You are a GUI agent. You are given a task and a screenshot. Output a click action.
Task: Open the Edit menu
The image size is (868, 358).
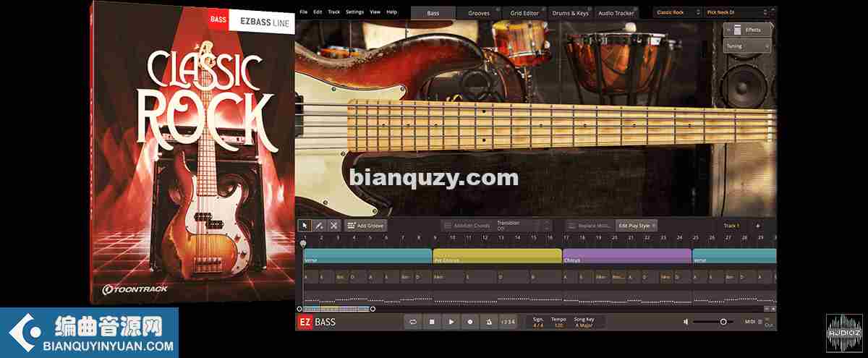318,12
